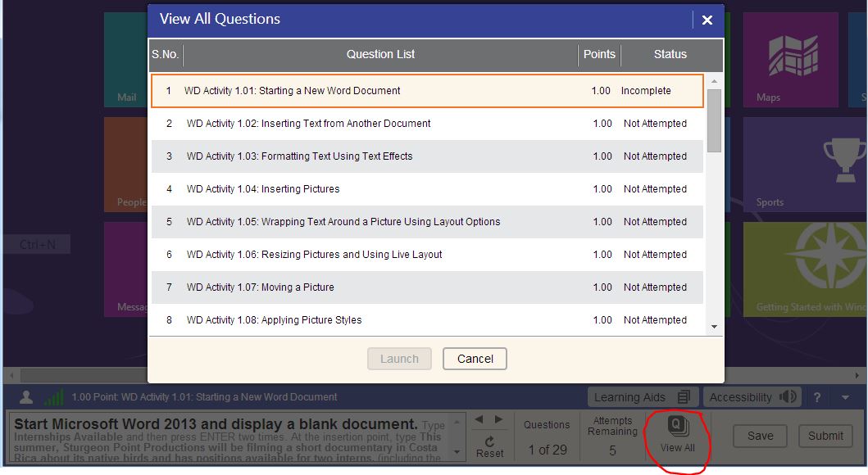Viewport: 868px width, 475px height.
Task: Open the Maps tile
Action: pos(792,61)
